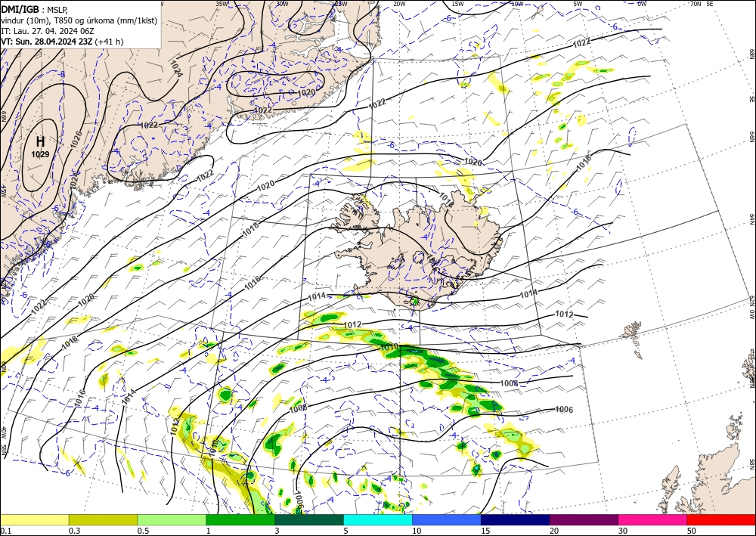Click the '50' legend value label
This screenshot has width=756, height=536.
tap(692, 531)
